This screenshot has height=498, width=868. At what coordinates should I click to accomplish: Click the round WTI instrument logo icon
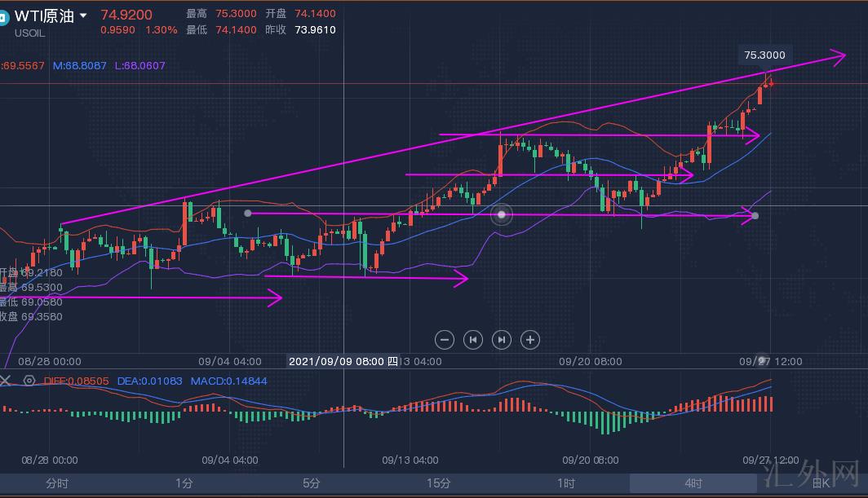pyautogui.click(x=4, y=15)
